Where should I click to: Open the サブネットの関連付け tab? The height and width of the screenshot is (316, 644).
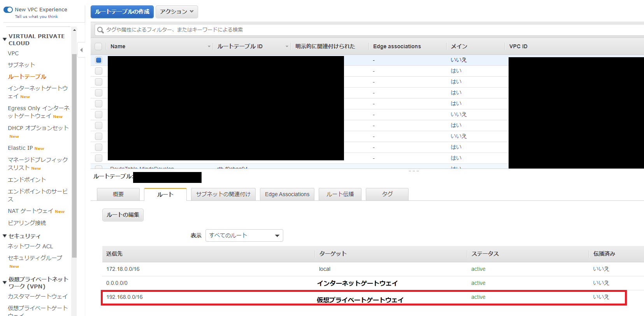[223, 194]
